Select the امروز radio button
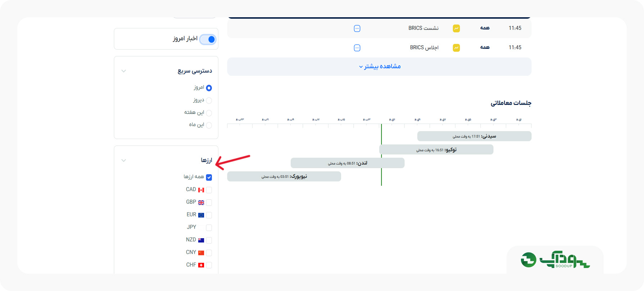The width and height of the screenshot is (644, 291). 209,88
